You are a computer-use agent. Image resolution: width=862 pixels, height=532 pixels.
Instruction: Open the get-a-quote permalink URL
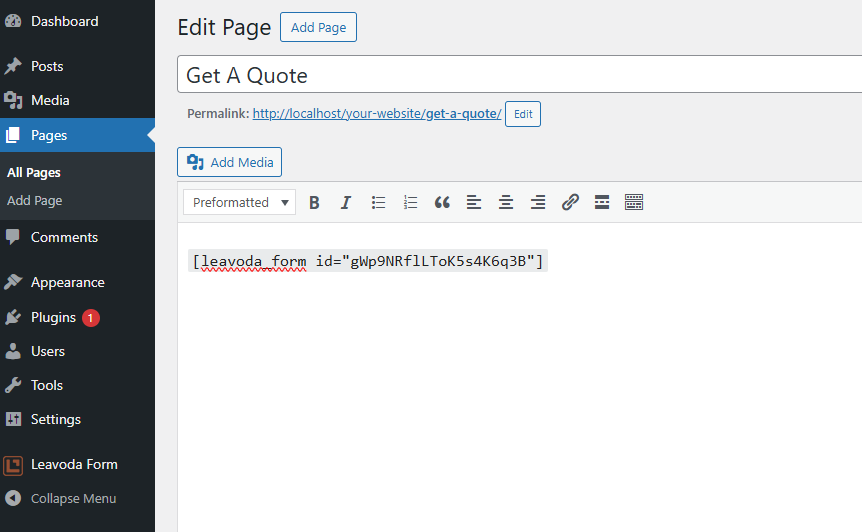[377, 114]
